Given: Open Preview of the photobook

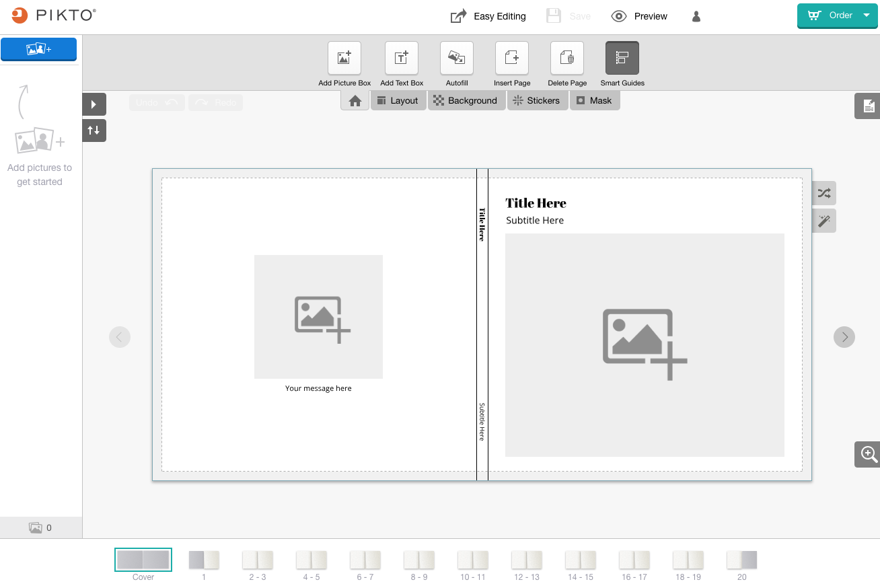Looking at the screenshot, I should click(639, 15).
